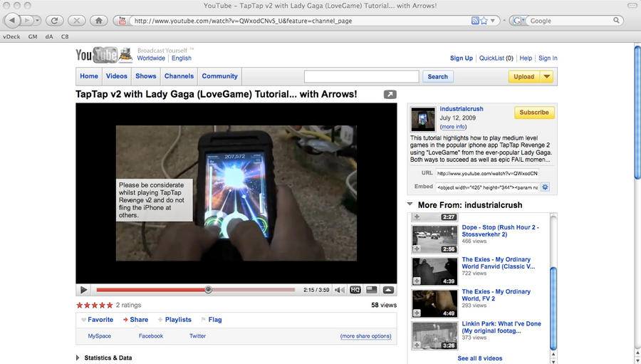This screenshot has height=364, width=641.
Task: Flag this video
Action: pyautogui.click(x=212, y=320)
